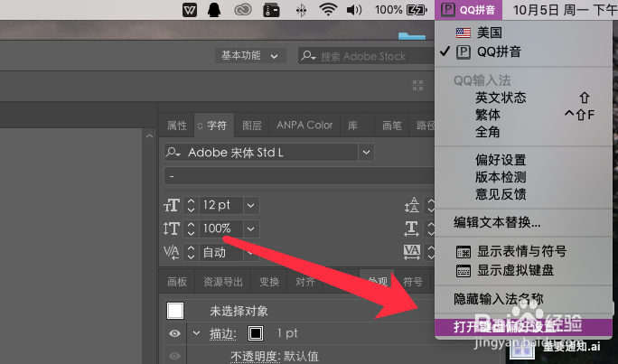Expand the font family dropdown arrow
The width and height of the screenshot is (618, 364).
(366, 153)
